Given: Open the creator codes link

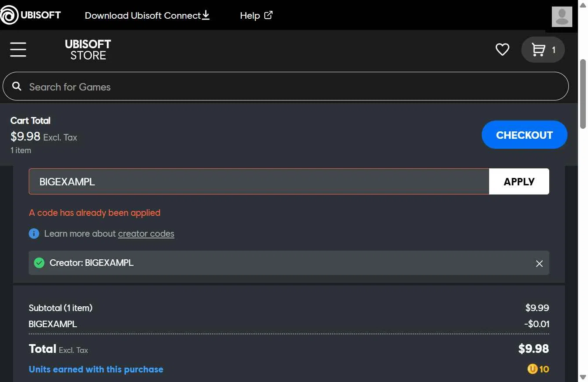Looking at the screenshot, I should [146, 234].
